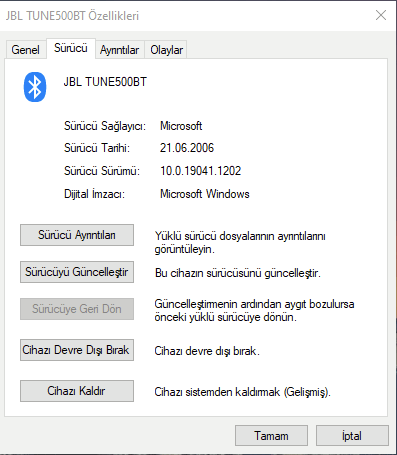This screenshot has height=455, width=397.
Task: Click the text 'Cihazı sistemden kaldırmak (Gelişmiş).'
Action: (x=243, y=392)
